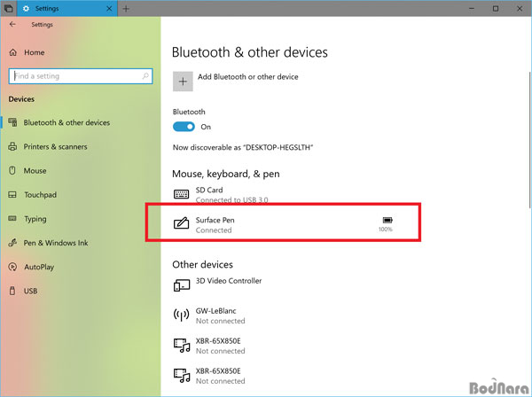
Task: Click the Now discoverable as DESKTOP-HEGSLTH text
Action: pos(243,147)
